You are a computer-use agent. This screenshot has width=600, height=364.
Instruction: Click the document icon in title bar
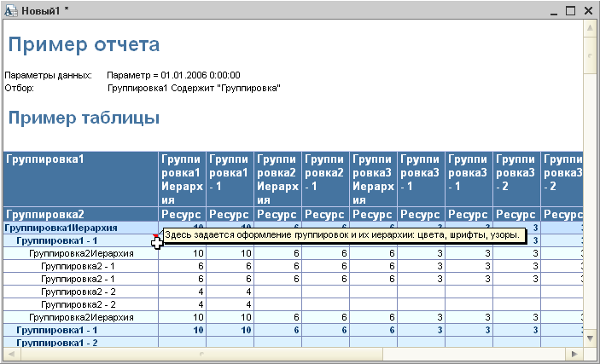click(11, 11)
